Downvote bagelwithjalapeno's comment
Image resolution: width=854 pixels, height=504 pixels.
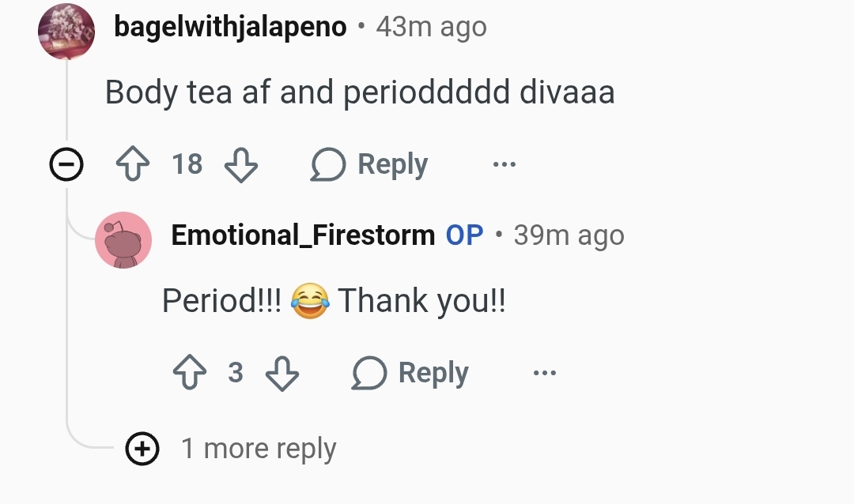pos(240,164)
